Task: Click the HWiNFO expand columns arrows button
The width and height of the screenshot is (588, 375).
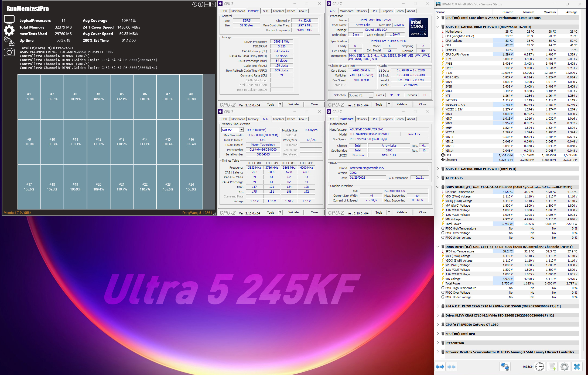Action: pyautogui.click(x=440, y=367)
